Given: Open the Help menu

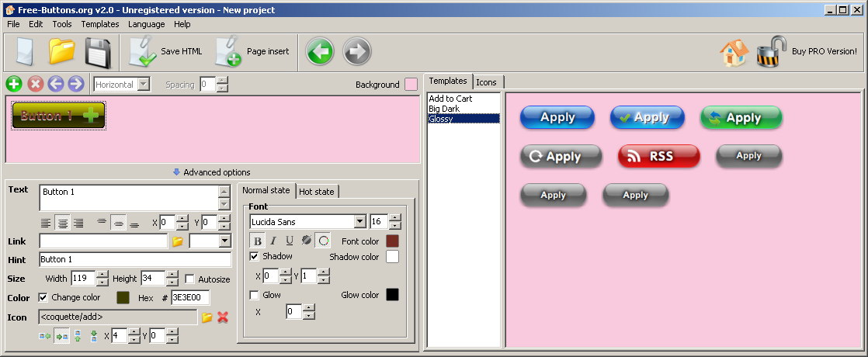Looking at the screenshot, I should tap(182, 24).
